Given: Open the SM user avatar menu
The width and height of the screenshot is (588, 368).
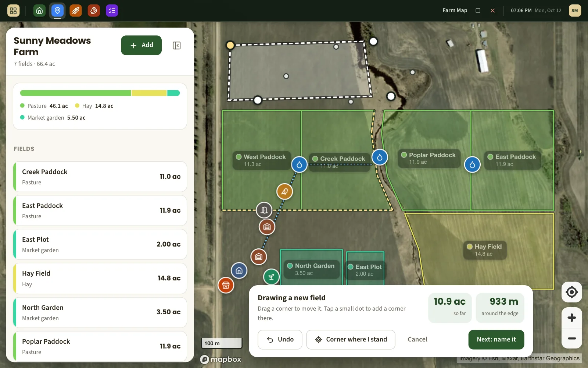Looking at the screenshot, I should tap(575, 11).
